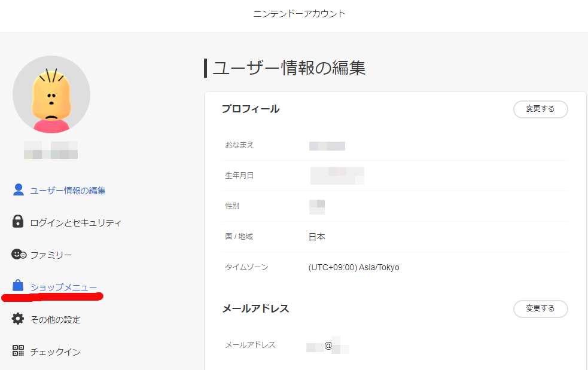Click the blue shopping bag icon
Screen dimensions: 588x370
point(19,286)
